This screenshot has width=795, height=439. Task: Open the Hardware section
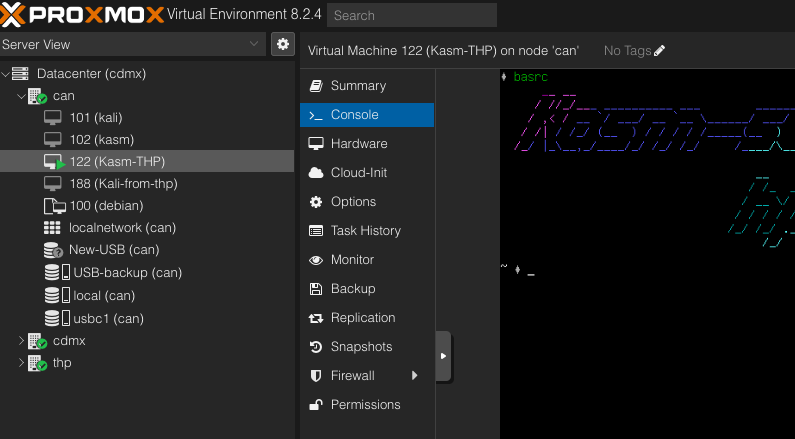[x=359, y=144]
